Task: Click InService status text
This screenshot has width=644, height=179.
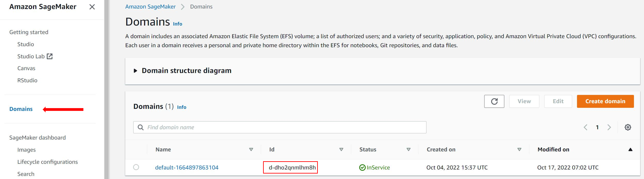Action: 378,167
